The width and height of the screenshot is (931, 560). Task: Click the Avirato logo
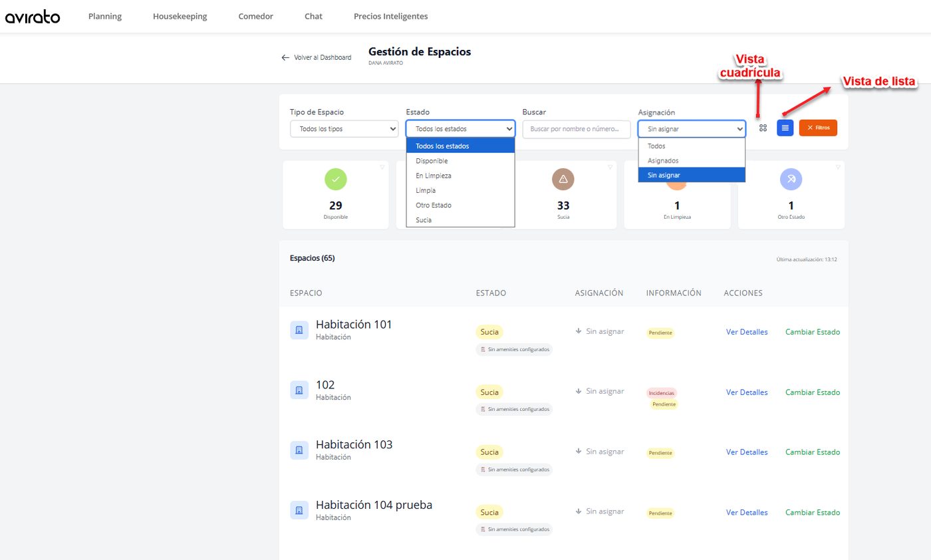pos(33,17)
